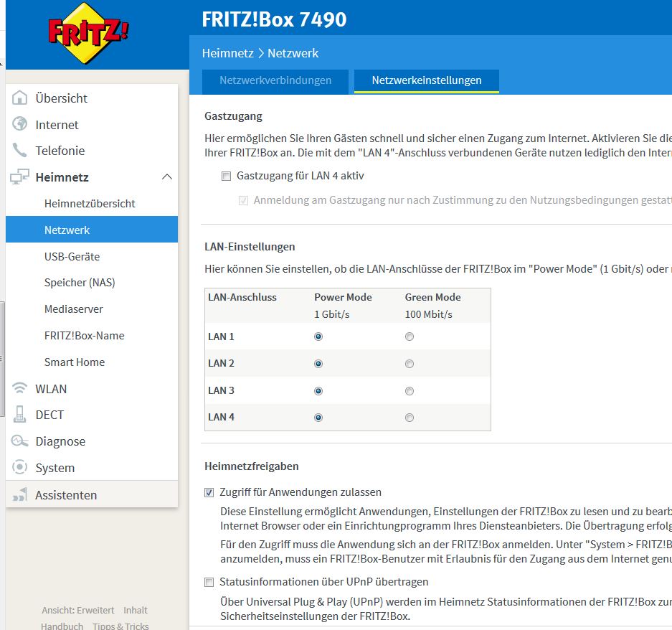
Task: Select Power Mode for LAN 3
Action: (318, 390)
